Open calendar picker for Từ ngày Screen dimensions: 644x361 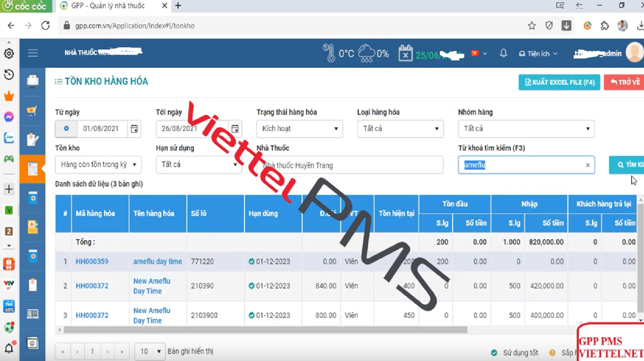click(x=134, y=128)
